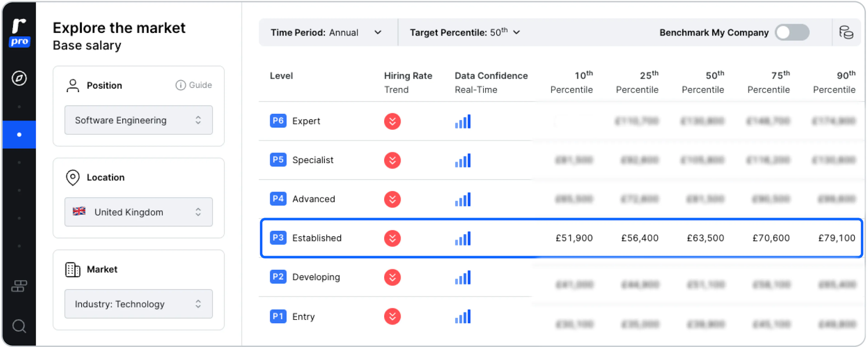Click the P6 level badge
868x347 pixels.
pyautogui.click(x=278, y=121)
